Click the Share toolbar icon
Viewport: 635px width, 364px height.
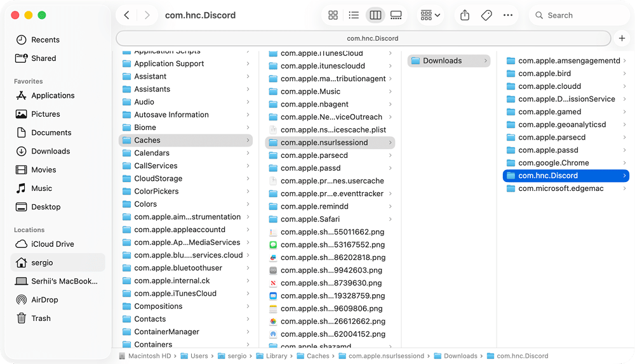coord(465,15)
